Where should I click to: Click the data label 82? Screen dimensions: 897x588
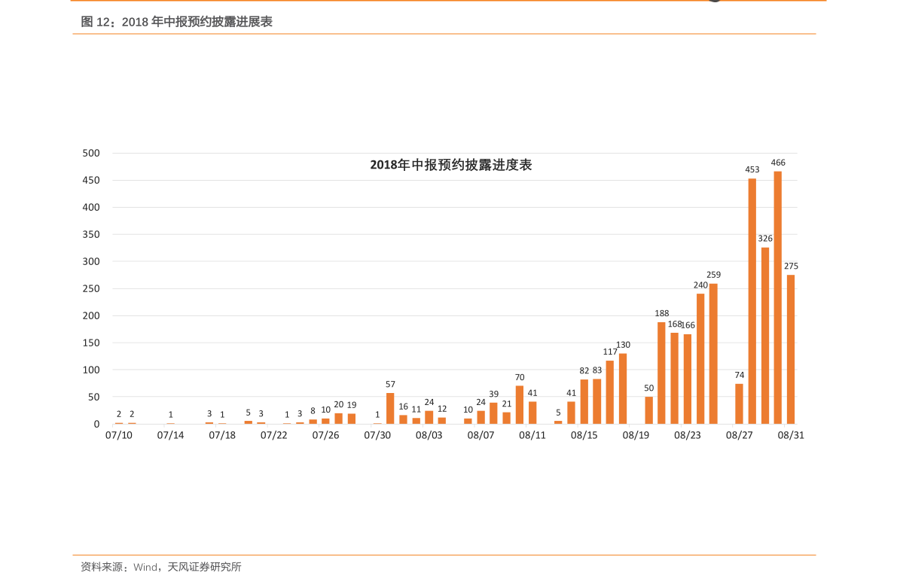click(x=584, y=371)
